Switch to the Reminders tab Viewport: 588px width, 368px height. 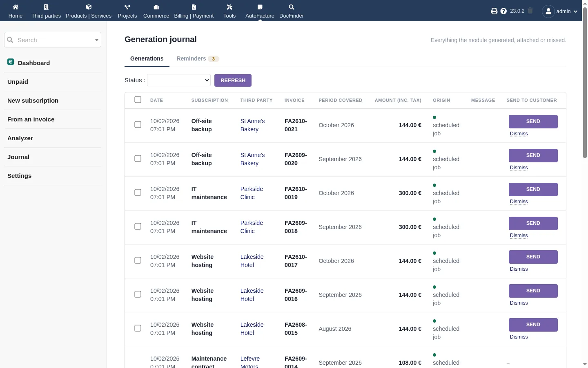tap(198, 58)
